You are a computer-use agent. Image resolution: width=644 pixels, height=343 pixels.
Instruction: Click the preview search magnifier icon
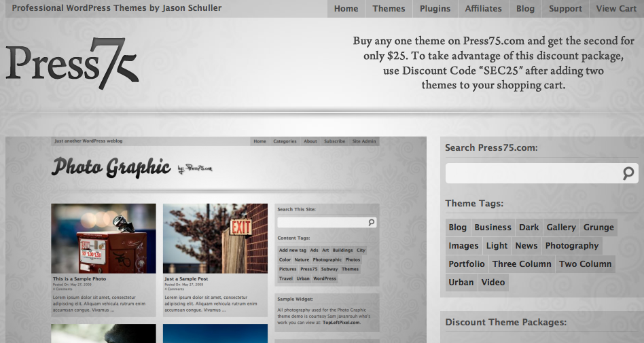(372, 222)
